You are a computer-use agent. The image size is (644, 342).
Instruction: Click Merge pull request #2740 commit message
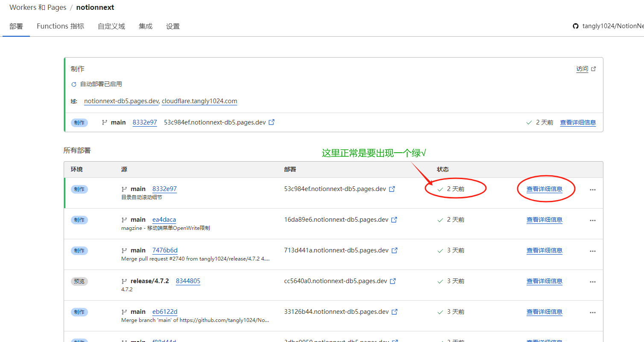point(196,259)
